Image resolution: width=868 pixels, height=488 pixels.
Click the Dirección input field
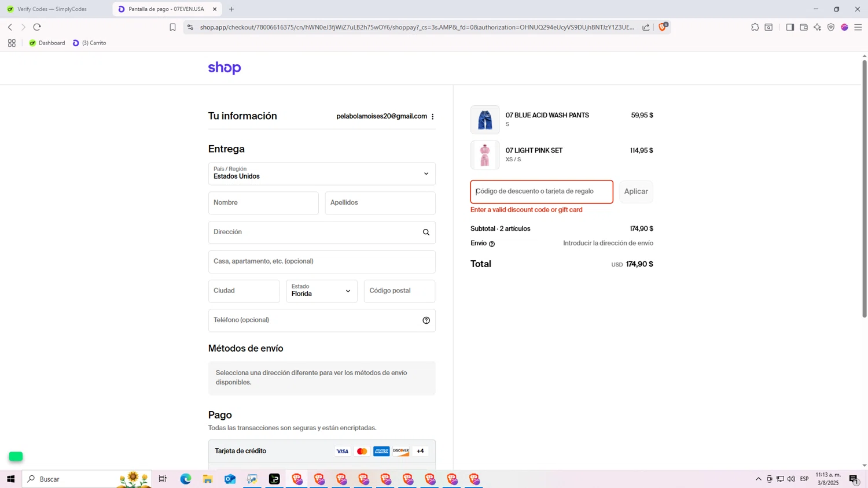point(322,232)
